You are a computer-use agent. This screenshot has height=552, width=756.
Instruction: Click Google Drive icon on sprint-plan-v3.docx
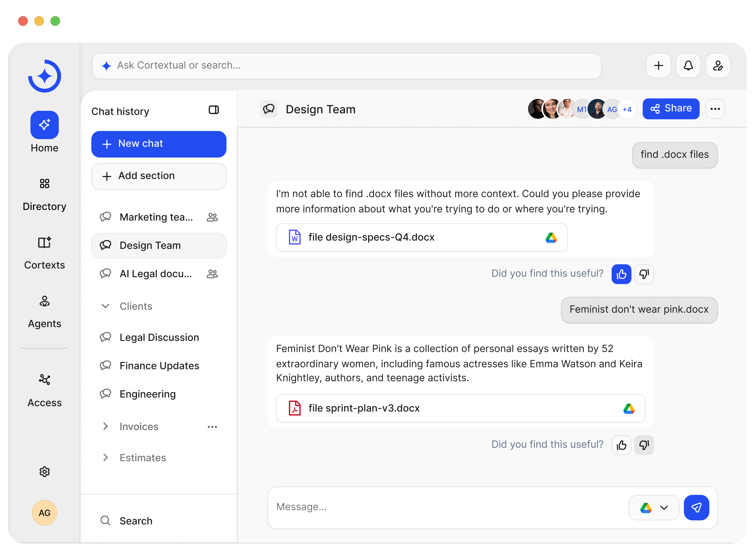(x=629, y=408)
